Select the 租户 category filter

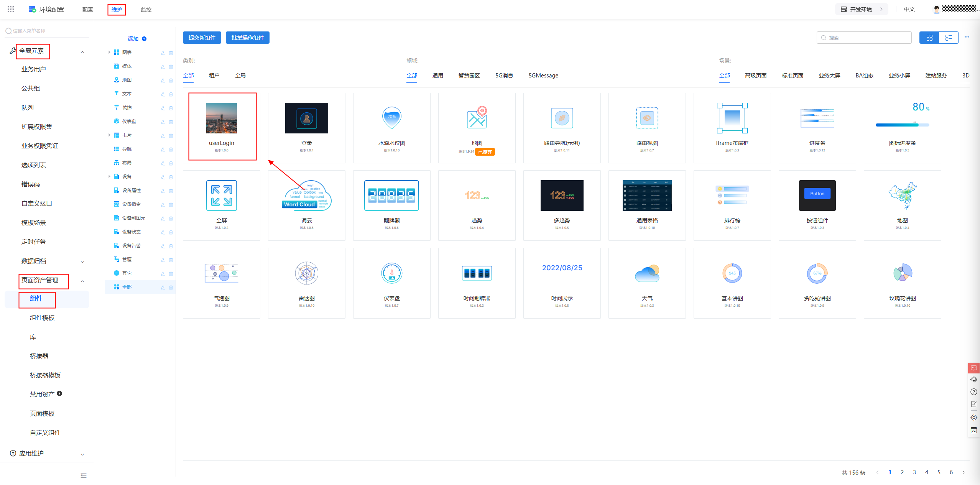point(214,76)
